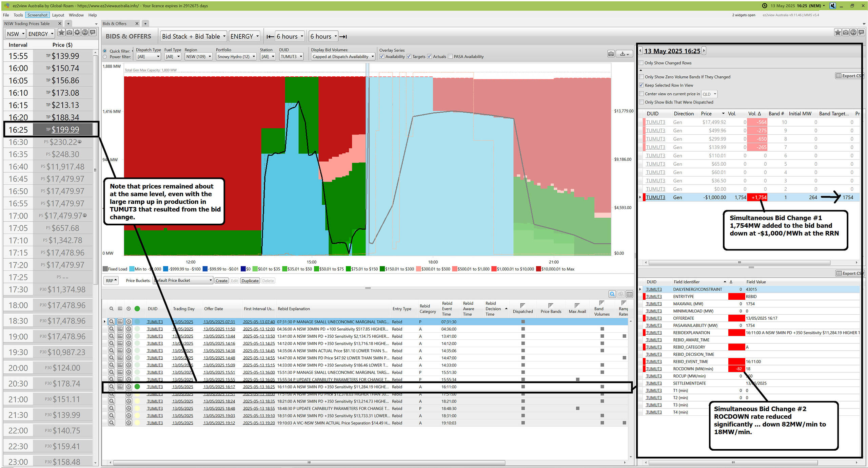868x468 pixels.
Task: Open the Layout menu
Action: [x=58, y=15]
